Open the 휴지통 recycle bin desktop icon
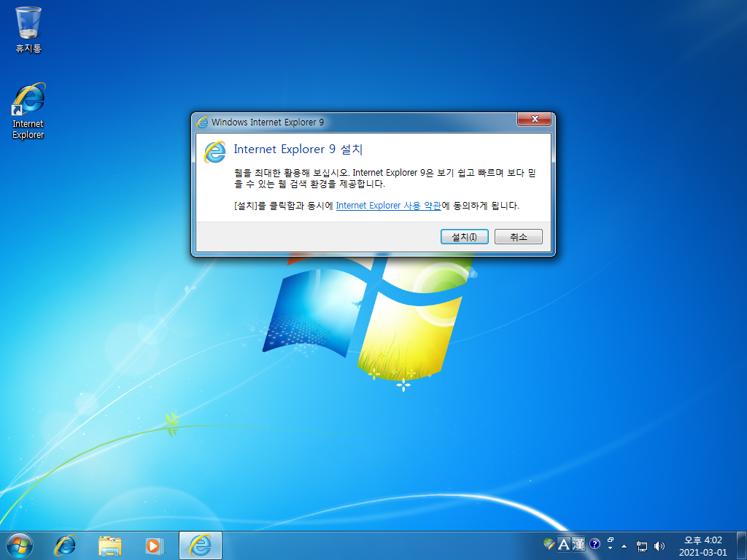The width and height of the screenshot is (747, 560). (28, 29)
